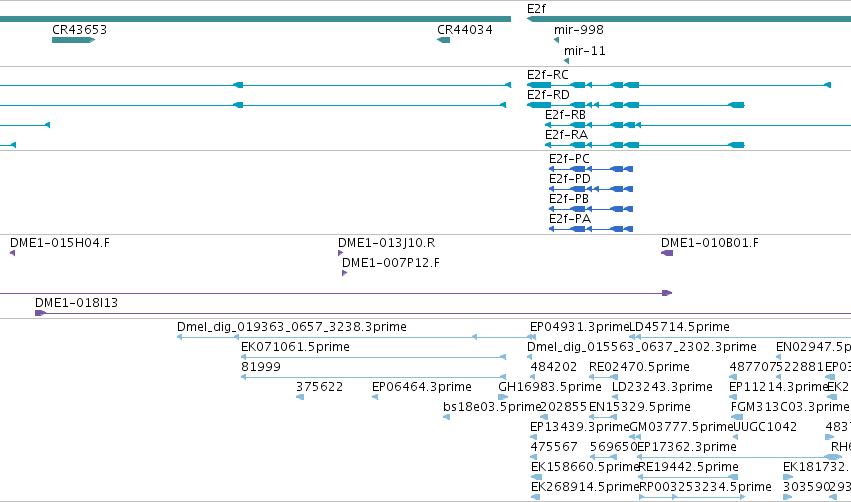The width and height of the screenshot is (851, 502).
Task: Click the EP11214.3prime label
Action: click(778, 387)
